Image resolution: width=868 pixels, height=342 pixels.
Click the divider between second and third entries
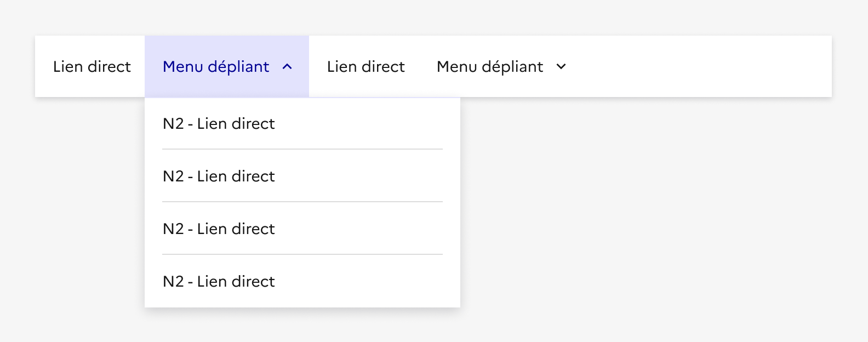point(302,202)
